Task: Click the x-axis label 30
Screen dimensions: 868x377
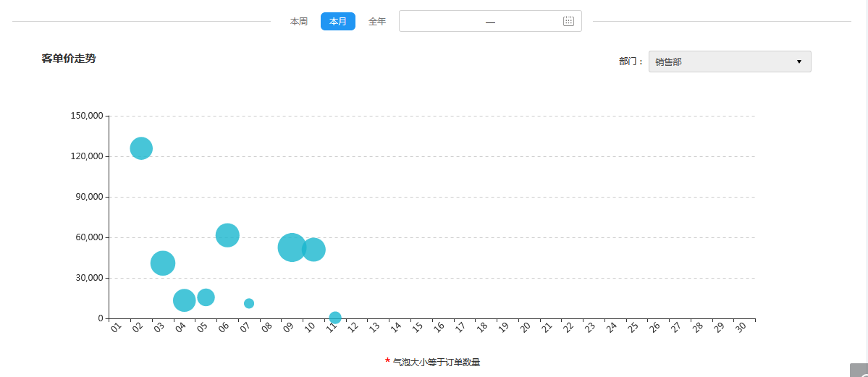Action: [x=741, y=326]
